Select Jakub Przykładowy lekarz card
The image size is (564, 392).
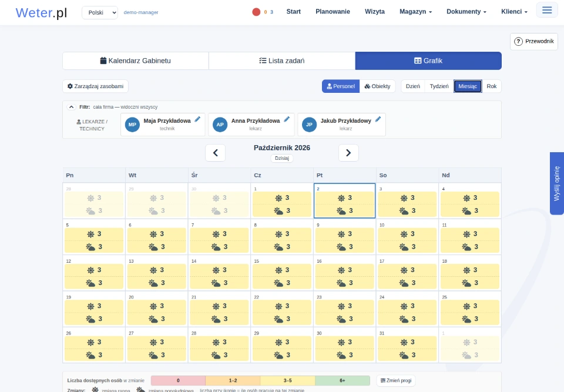342,125
